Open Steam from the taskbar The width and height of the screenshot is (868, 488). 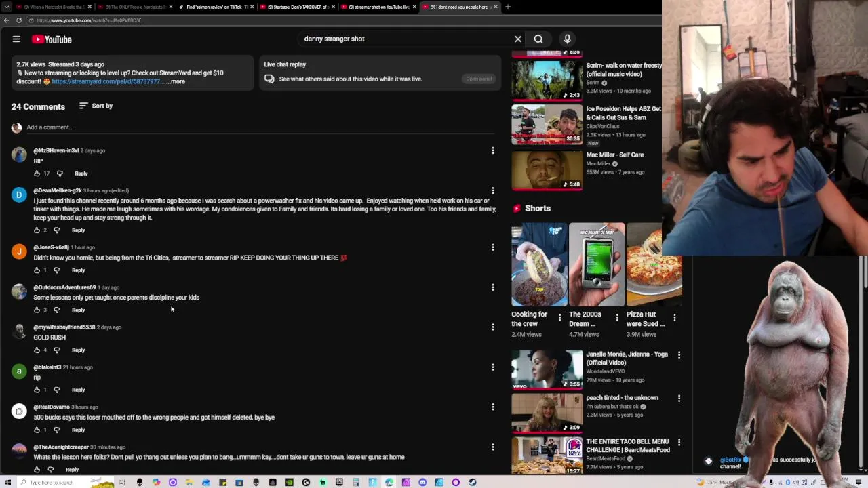[473, 482]
